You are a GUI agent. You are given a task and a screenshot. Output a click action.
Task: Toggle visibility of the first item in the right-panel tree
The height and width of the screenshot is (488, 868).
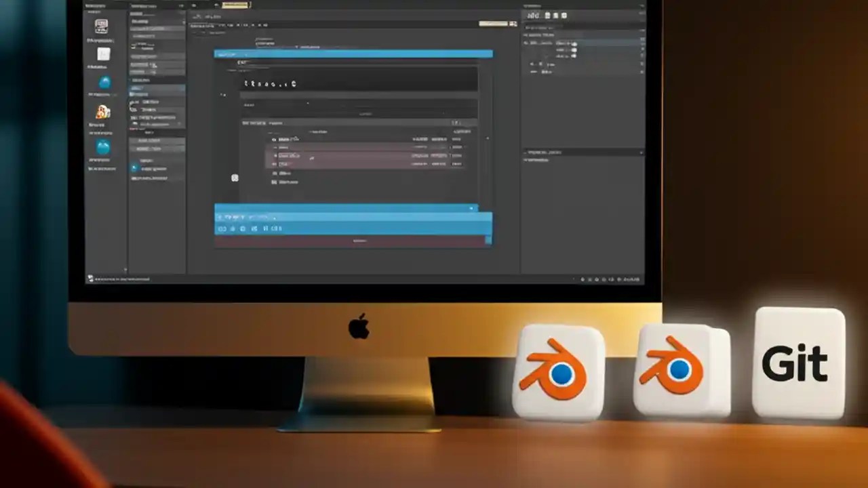pos(574,44)
